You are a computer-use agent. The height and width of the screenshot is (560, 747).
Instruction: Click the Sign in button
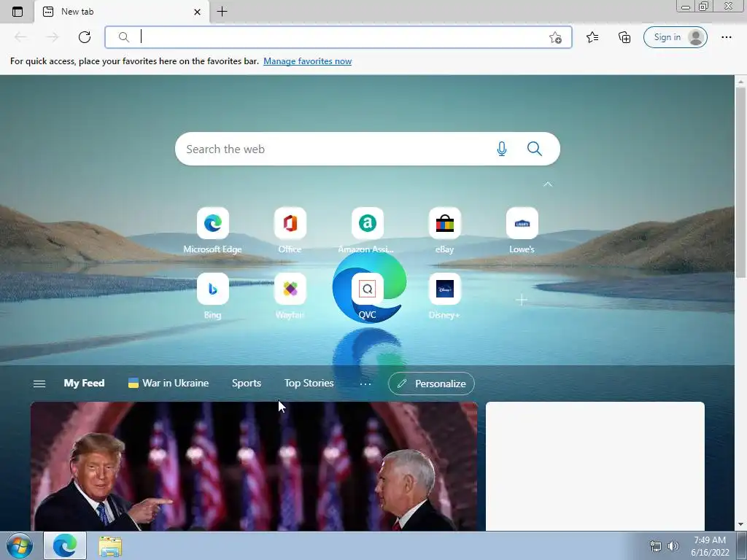click(x=675, y=37)
